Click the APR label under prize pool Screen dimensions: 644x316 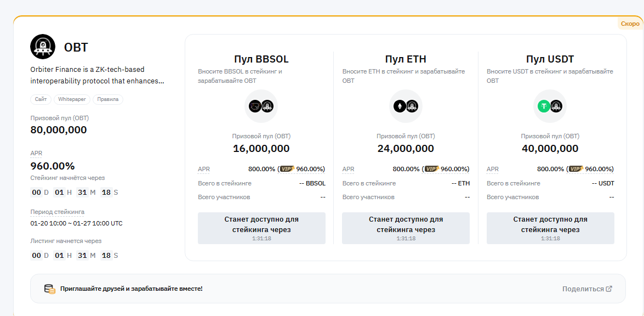pyautogui.click(x=36, y=154)
